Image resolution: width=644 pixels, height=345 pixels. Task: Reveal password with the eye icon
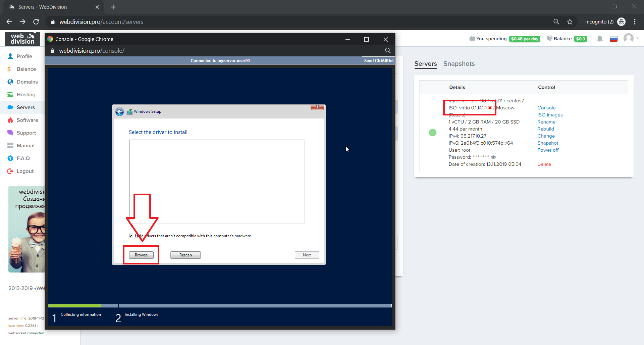(493, 157)
